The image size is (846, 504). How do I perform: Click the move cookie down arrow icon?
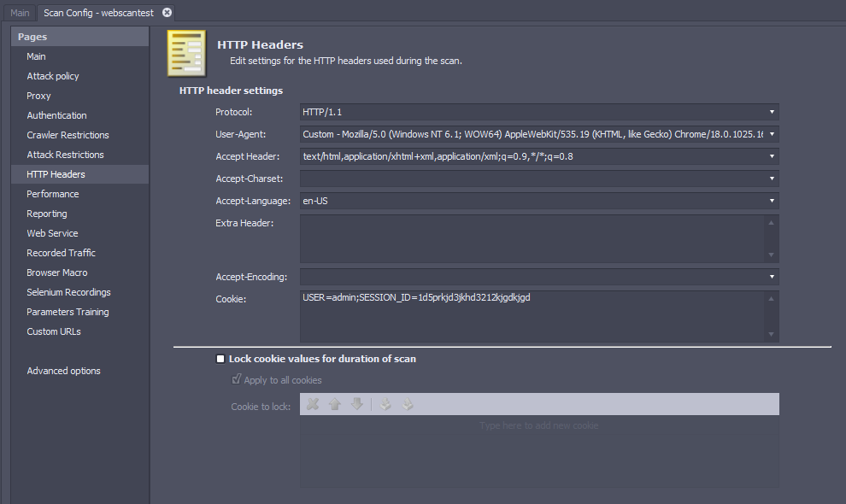(x=356, y=404)
